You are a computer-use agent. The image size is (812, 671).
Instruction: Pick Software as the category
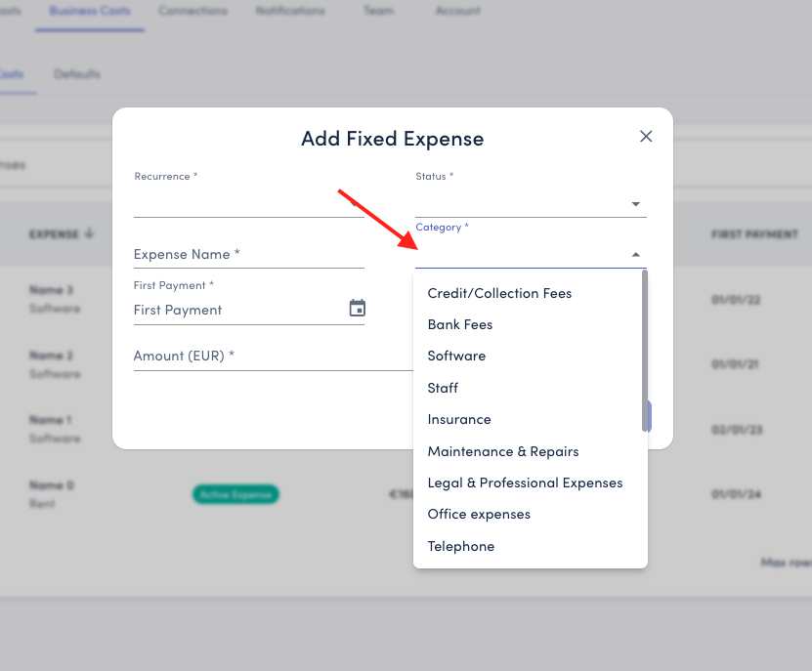click(x=456, y=356)
